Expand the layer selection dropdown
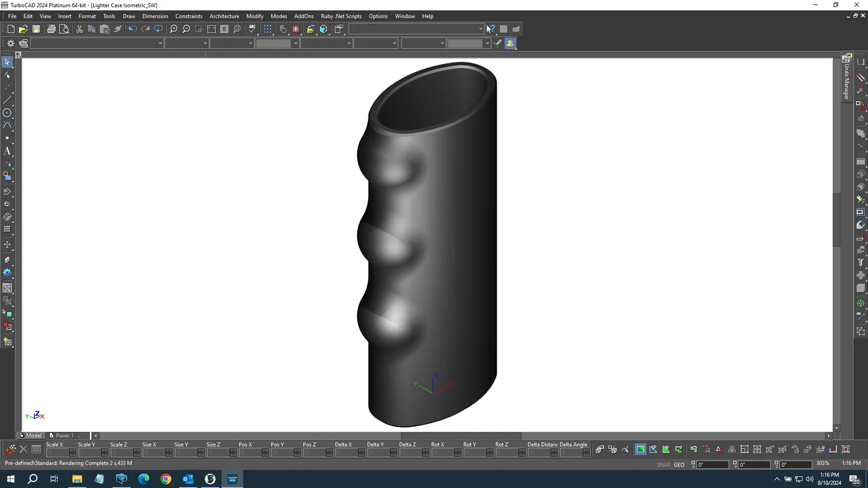 (160, 43)
